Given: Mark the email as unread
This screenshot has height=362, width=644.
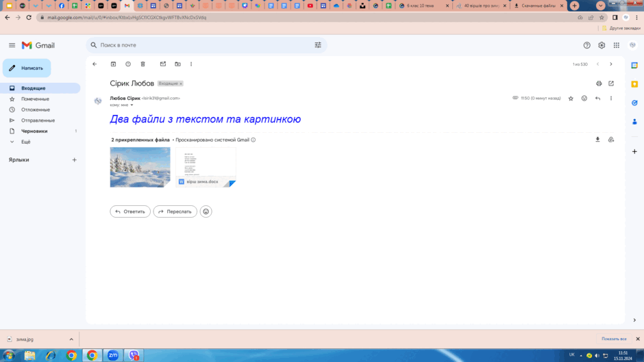Looking at the screenshot, I should [163, 64].
